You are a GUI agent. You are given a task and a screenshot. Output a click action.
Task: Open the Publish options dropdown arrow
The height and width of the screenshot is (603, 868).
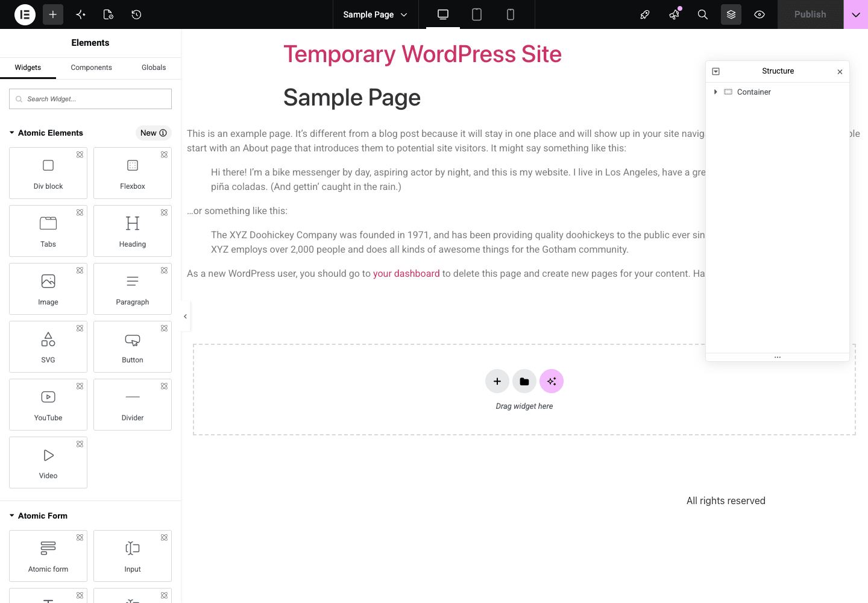pyautogui.click(x=856, y=14)
